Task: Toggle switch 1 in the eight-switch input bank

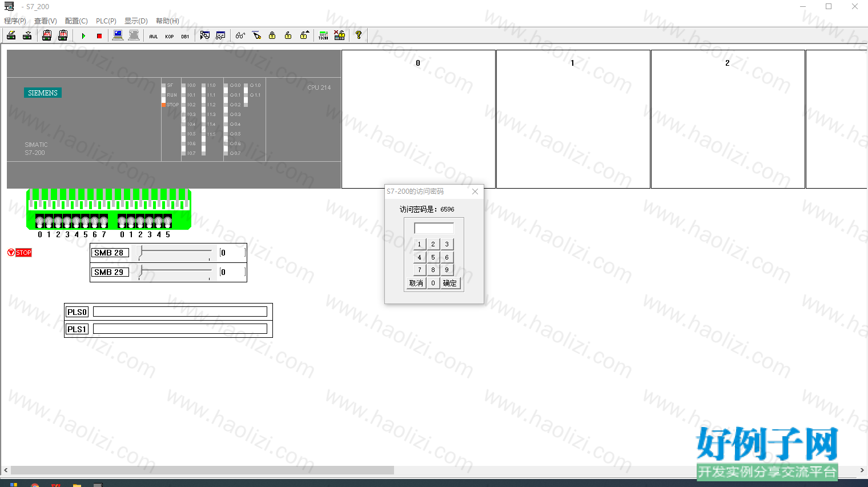Action: (49, 221)
